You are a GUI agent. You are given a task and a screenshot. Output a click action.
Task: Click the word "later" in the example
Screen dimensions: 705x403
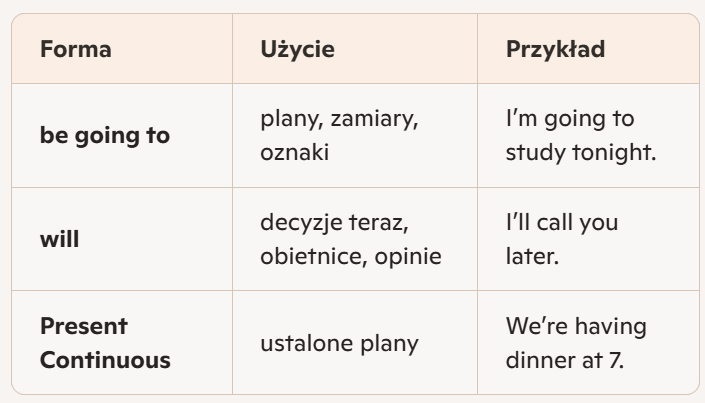532,253
